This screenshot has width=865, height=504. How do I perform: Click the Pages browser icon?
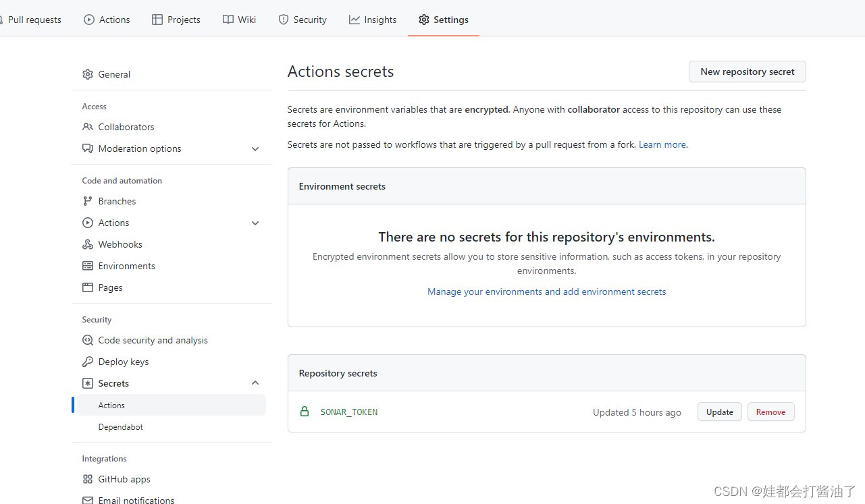tap(88, 287)
